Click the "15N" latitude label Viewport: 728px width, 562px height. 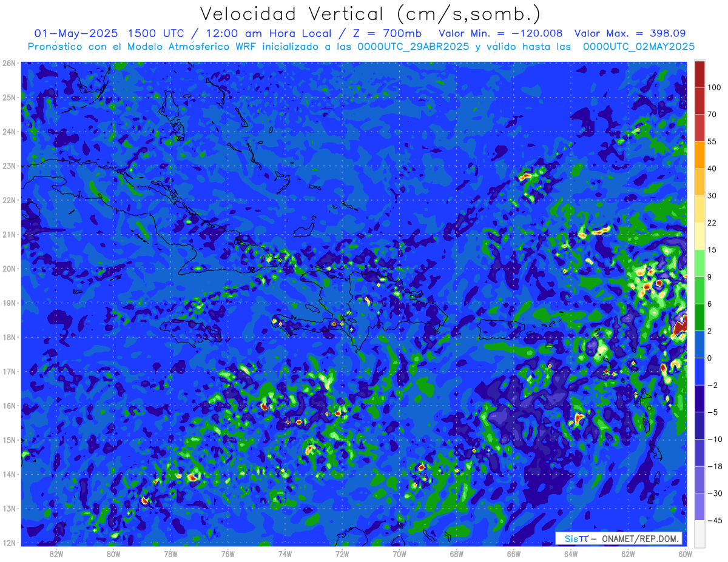[x=8, y=440]
